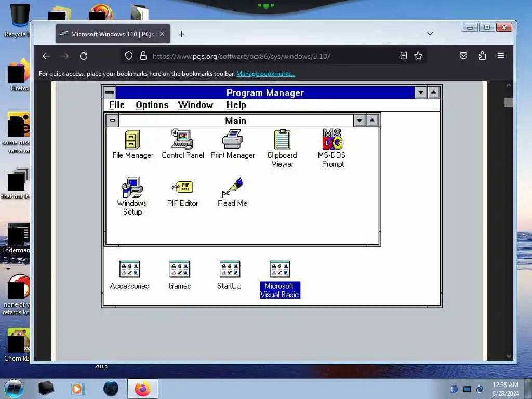Screen dimensions: 532x399
Task: Open the Program Manager File menu
Action: coord(117,105)
